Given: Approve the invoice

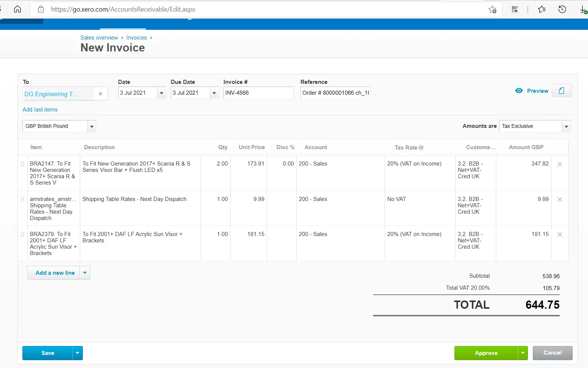Looking at the screenshot, I should click(486, 353).
